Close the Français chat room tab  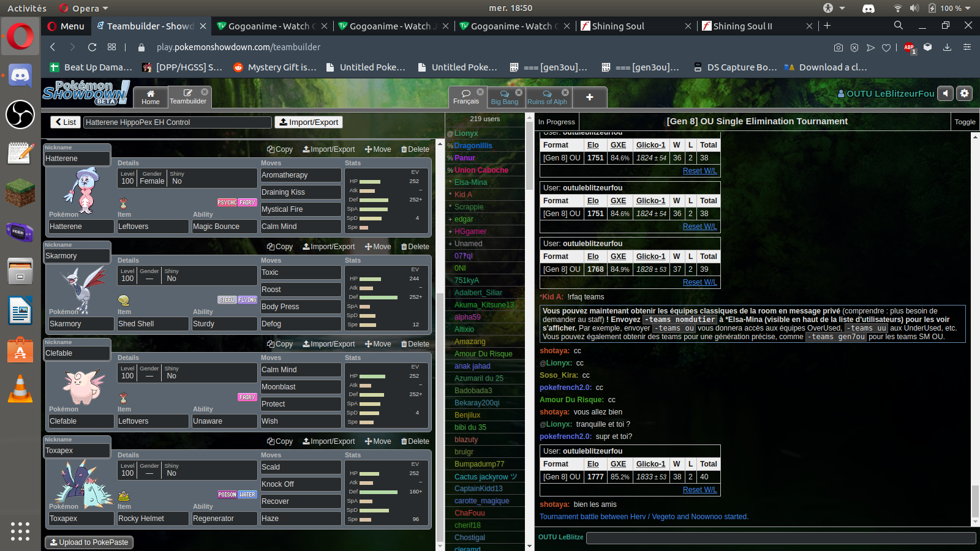click(480, 92)
